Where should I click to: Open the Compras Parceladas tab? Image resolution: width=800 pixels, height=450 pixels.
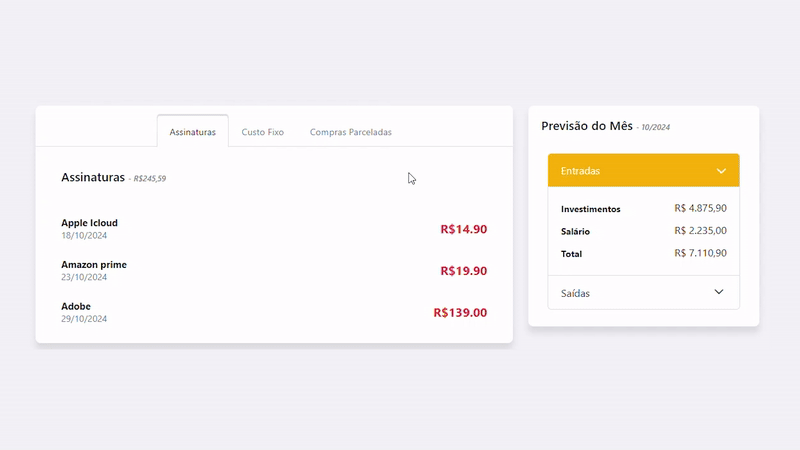point(351,132)
